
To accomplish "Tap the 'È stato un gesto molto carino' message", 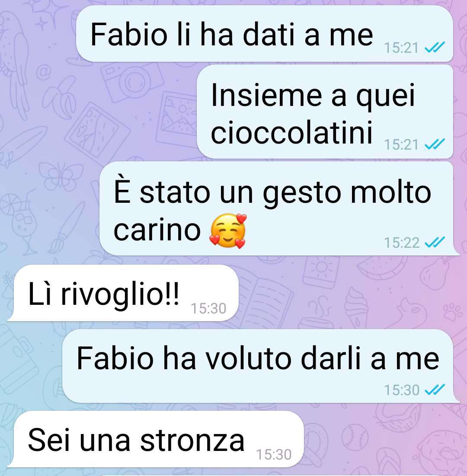I will [276, 208].
